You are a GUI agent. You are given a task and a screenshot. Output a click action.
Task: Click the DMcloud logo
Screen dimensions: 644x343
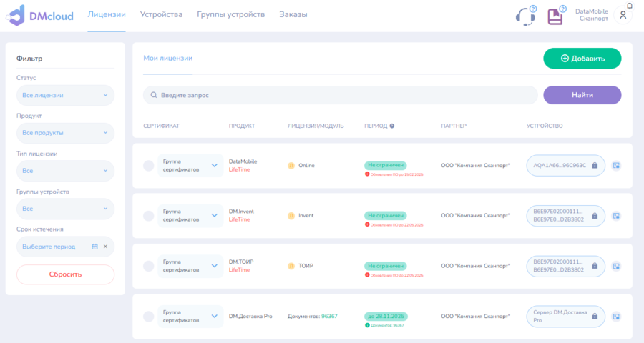(41, 16)
